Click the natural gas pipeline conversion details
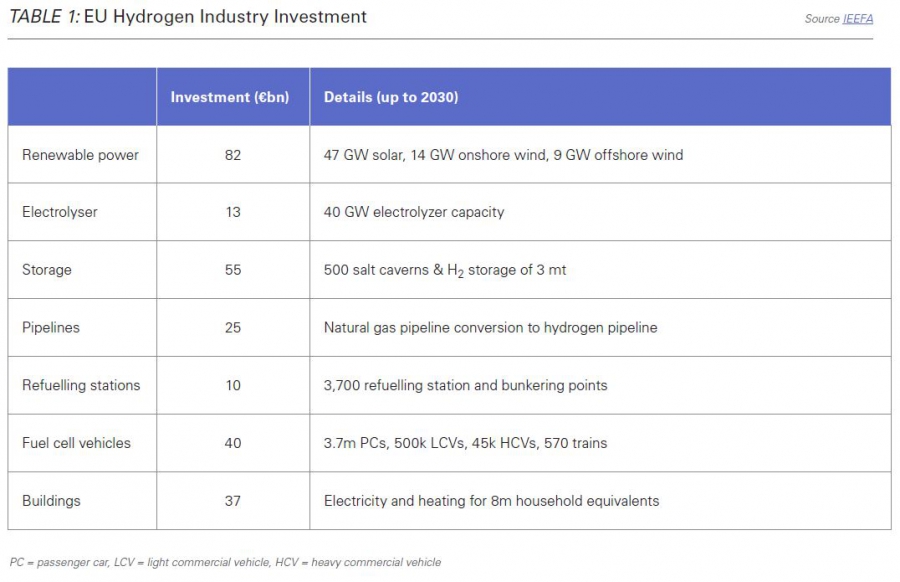 (x=490, y=327)
